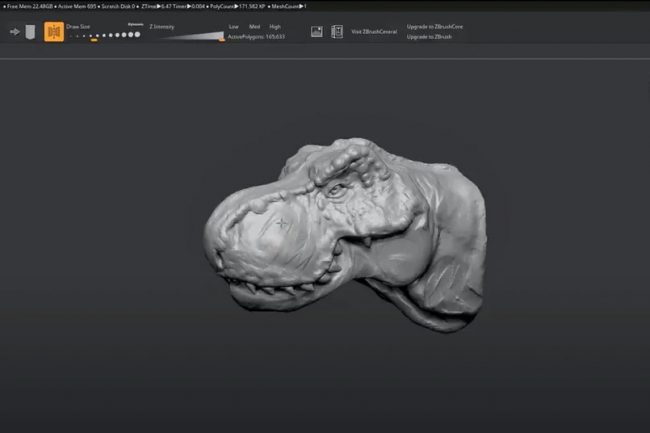Select the largest Draw Size dot

click(138, 35)
